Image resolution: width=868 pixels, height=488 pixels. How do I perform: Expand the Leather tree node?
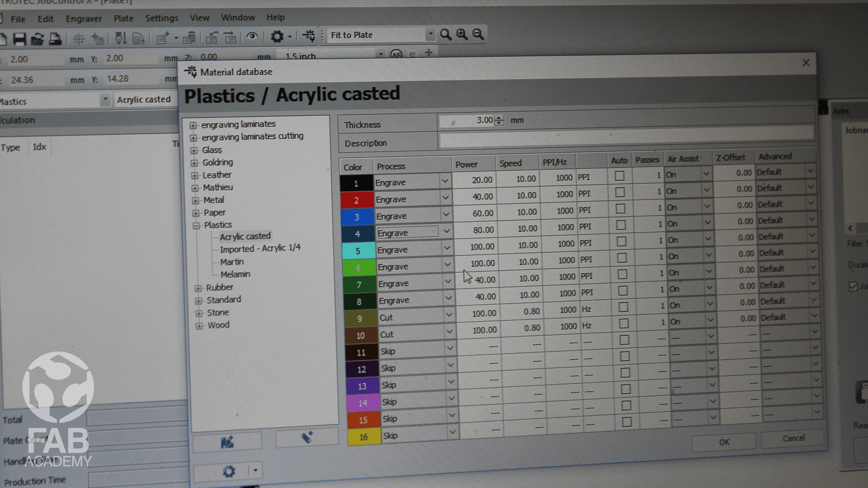(x=194, y=175)
